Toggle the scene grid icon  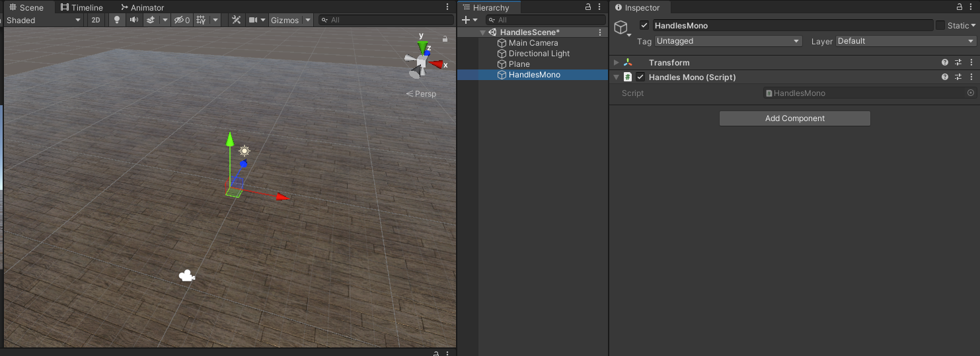(201, 20)
